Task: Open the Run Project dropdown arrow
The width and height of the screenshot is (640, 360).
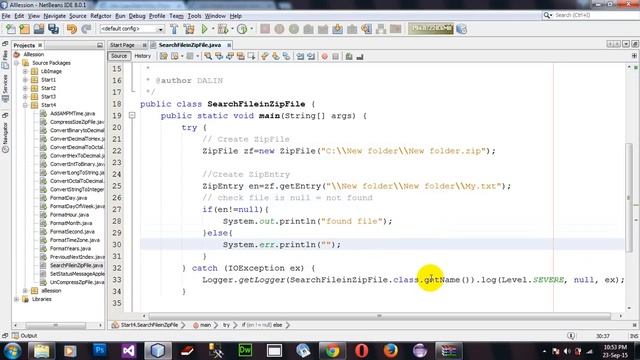Action: (213, 29)
